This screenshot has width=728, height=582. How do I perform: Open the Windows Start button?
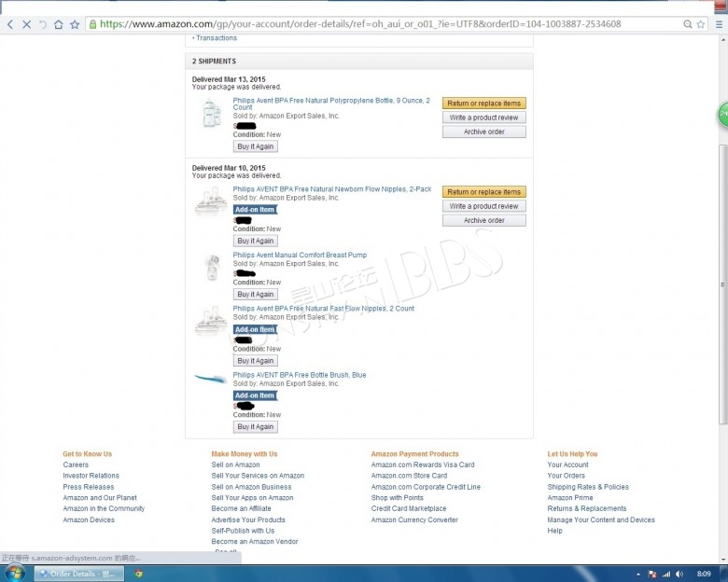coord(14,574)
